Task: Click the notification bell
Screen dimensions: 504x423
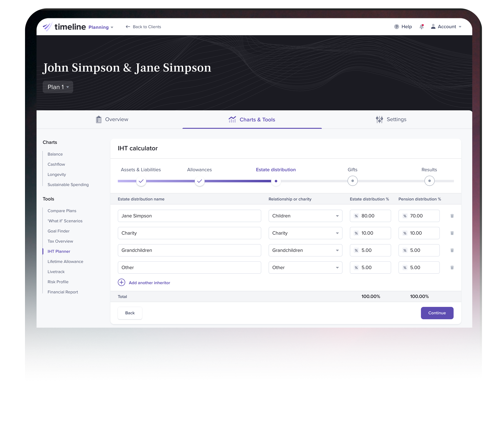Action: pos(422,27)
